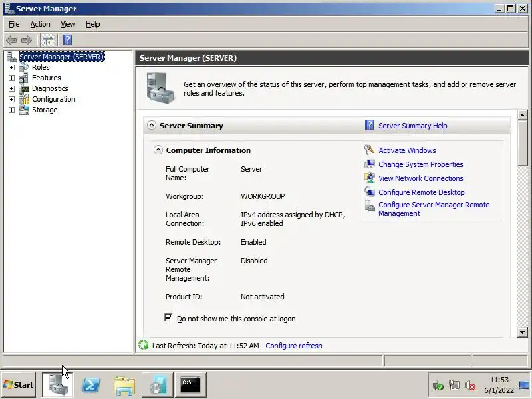Collapse the Computer Information section

[158, 150]
